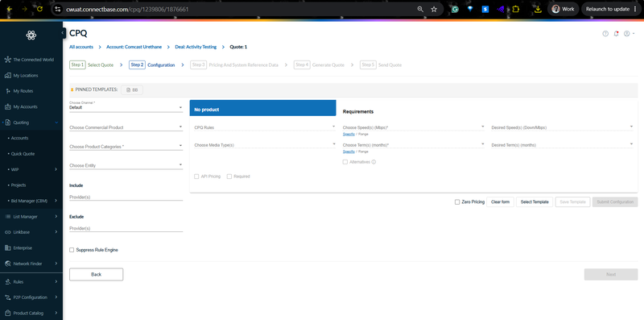
Task: Click the All accounts breadcrumb
Action: pyautogui.click(x=81, y=47)
